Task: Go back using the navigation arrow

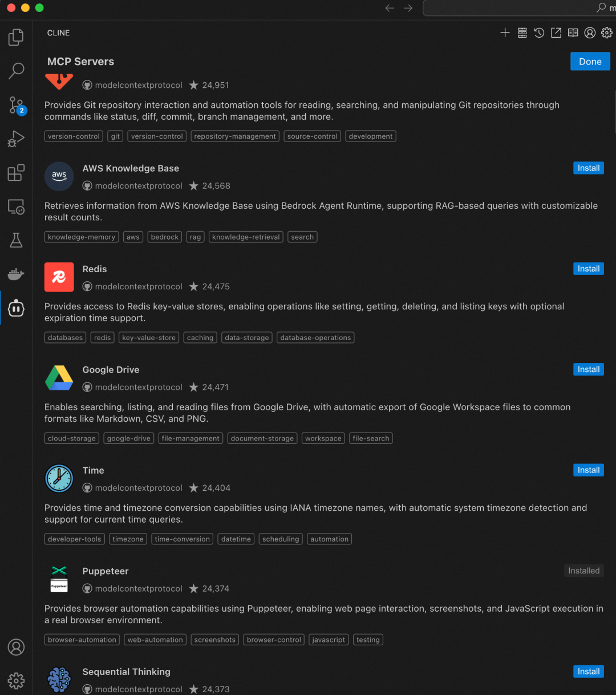Action: pyautogui.click(x=390, y=8)
